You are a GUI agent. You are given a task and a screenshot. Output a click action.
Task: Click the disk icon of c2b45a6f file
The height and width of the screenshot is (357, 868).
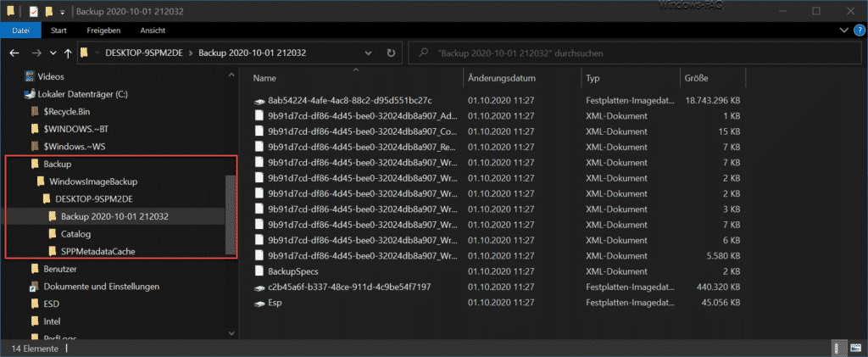pyautogui.click(x=259, y=287)
